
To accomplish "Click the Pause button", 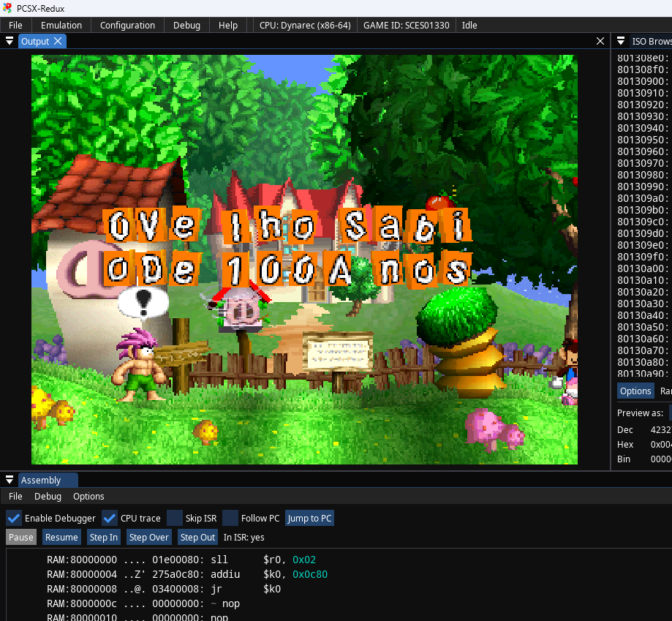I will [21, 538].
